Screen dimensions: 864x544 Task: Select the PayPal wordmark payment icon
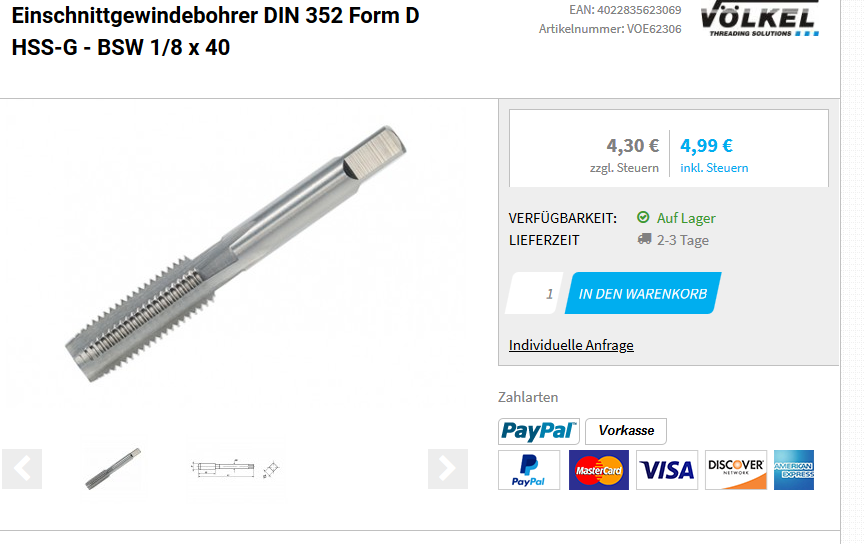tap(538, 431)
